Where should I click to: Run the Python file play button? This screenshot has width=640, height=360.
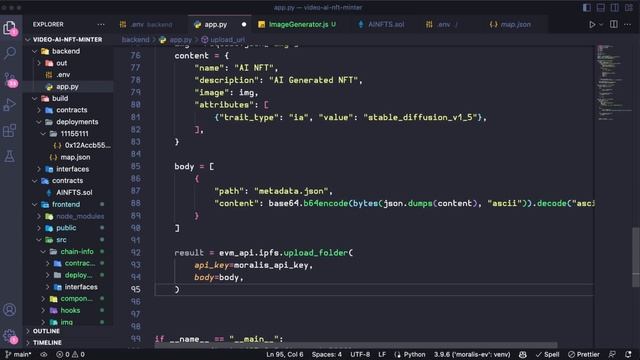click(592, 24)
